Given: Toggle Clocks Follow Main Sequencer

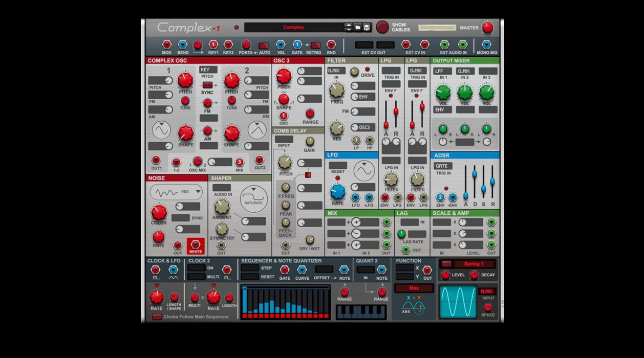Looking at the screenshot, I should [157, 317].
